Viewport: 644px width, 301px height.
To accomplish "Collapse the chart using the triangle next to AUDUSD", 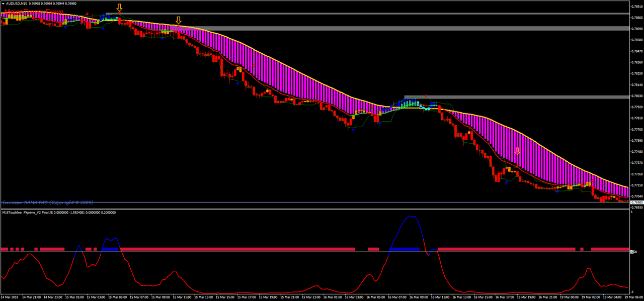I will [4, 3].
